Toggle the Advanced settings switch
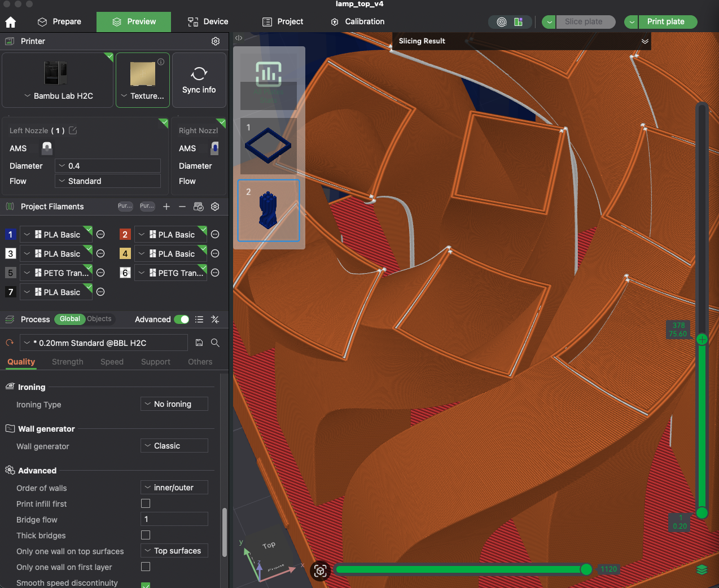719x588 pixels. pos(181,319)
